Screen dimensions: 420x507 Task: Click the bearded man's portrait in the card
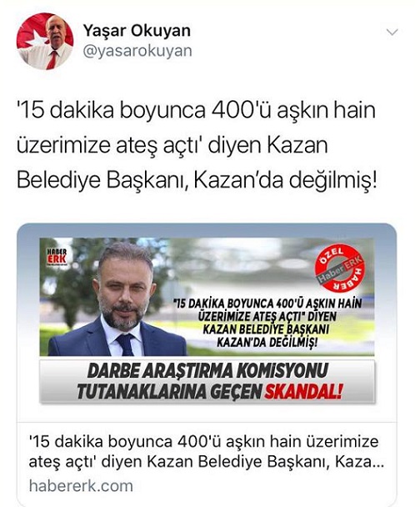point(118,299)
